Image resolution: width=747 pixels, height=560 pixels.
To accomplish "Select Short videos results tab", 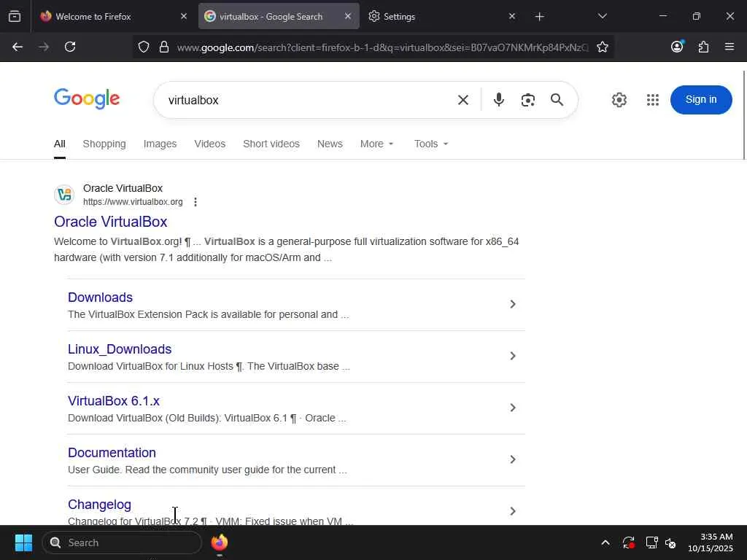I will click(271, 144).
